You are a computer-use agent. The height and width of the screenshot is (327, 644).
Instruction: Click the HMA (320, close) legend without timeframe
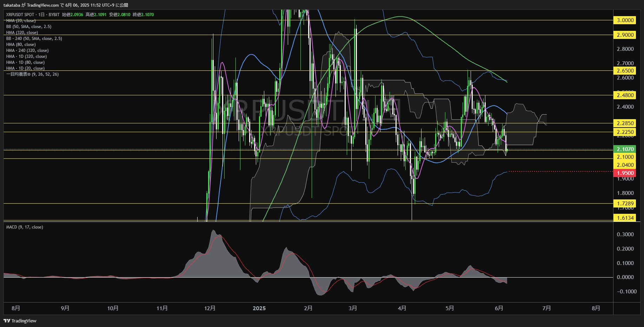(x=22, y=33)
